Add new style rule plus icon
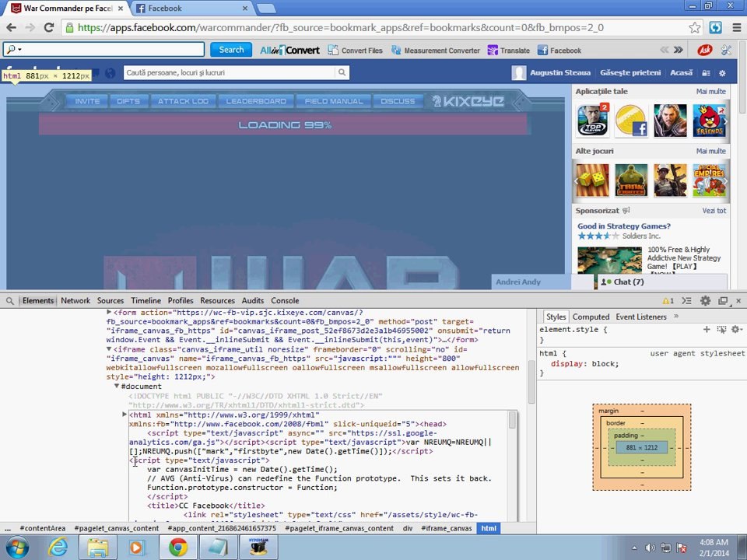 click(x=707, y=329)
